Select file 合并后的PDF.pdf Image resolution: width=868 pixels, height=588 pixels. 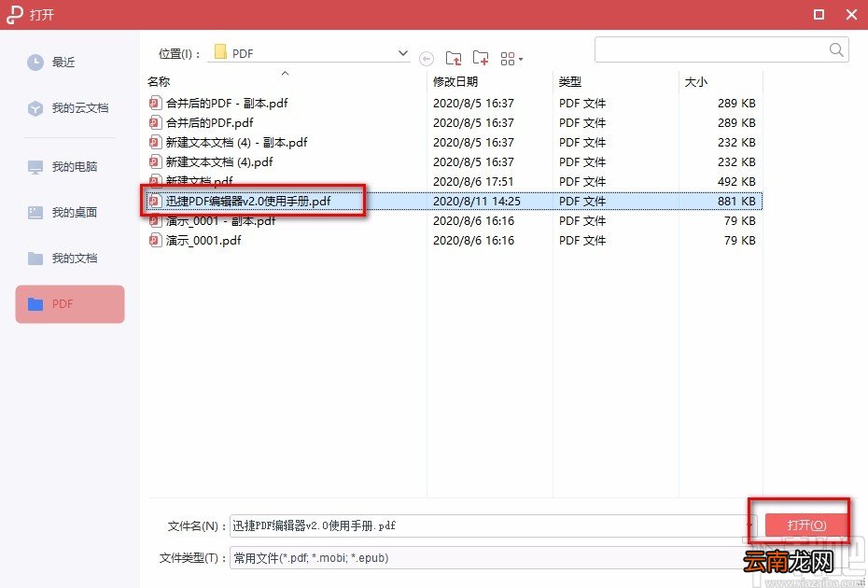210,123
